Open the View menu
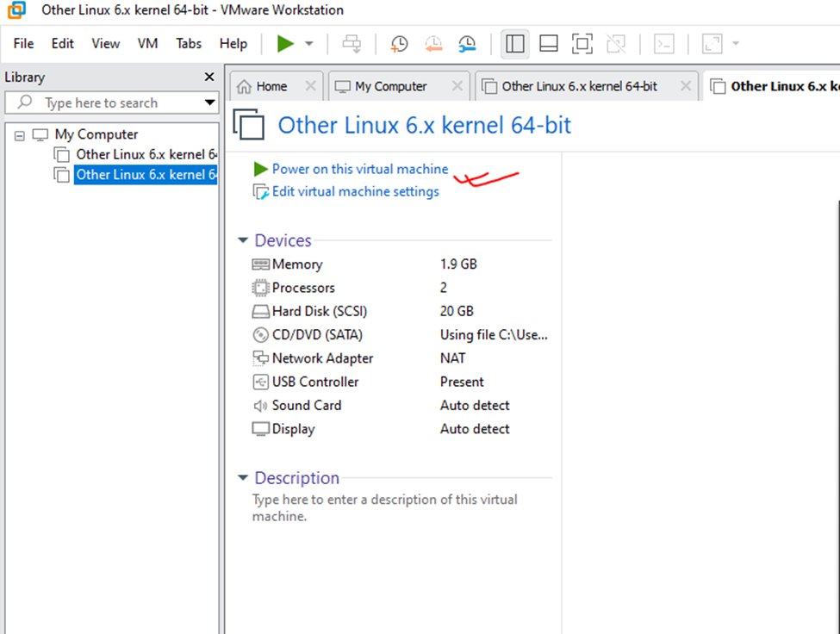This screenshot has height=634, width=840. tap(105, 43)
